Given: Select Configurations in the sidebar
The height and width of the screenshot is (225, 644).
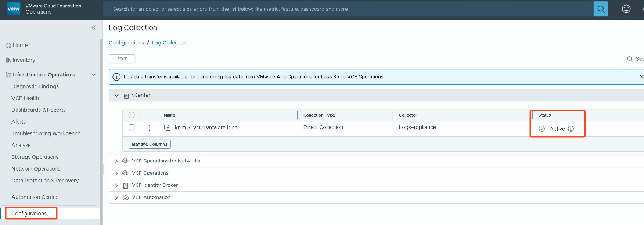Looking at the screenshot, I should tap(29, 214).
